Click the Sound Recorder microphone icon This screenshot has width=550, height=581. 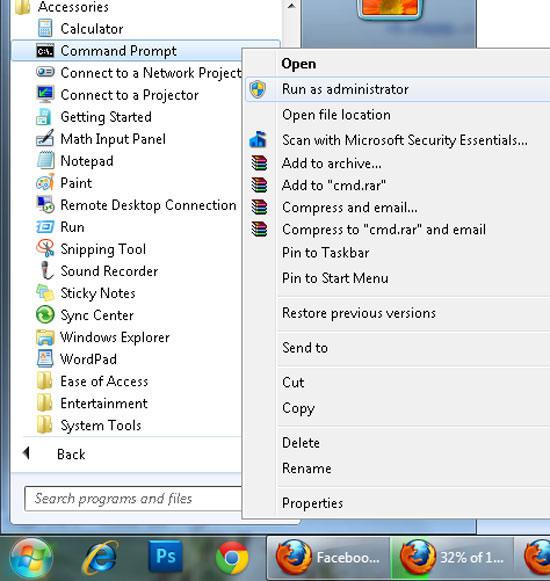click(46, 270)
